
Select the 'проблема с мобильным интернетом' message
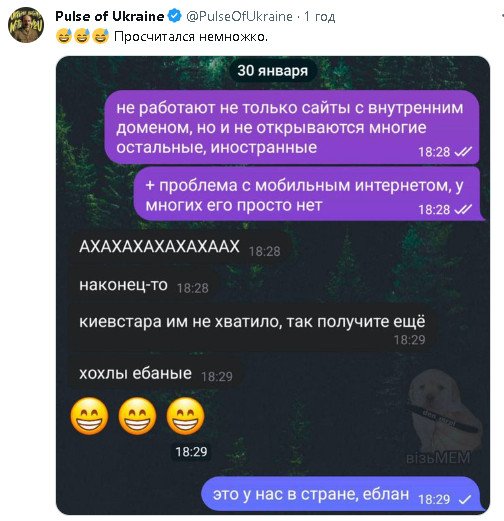[x=308, y=194]
